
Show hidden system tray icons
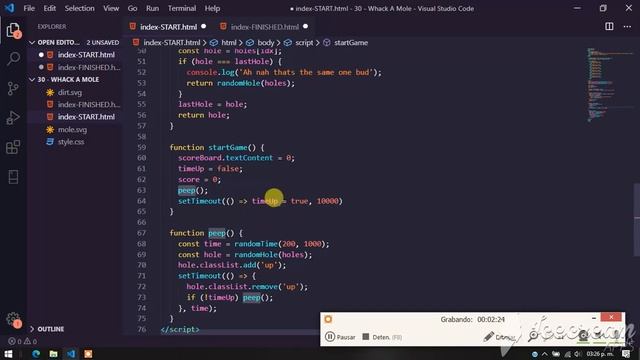click(545, 354)
